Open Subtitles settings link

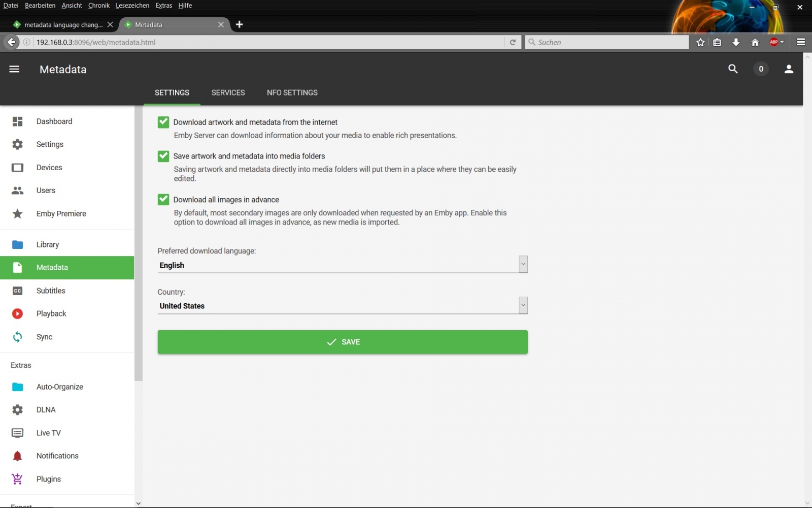point(51,291)
